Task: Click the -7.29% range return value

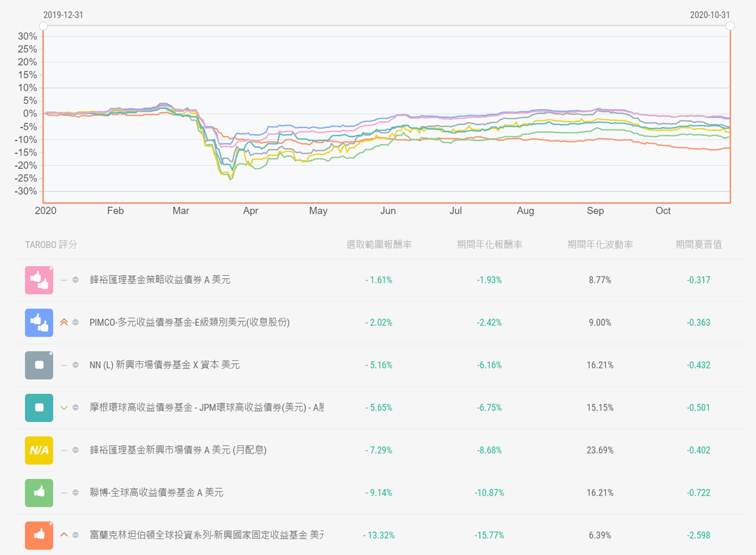Action: (379, 450)
